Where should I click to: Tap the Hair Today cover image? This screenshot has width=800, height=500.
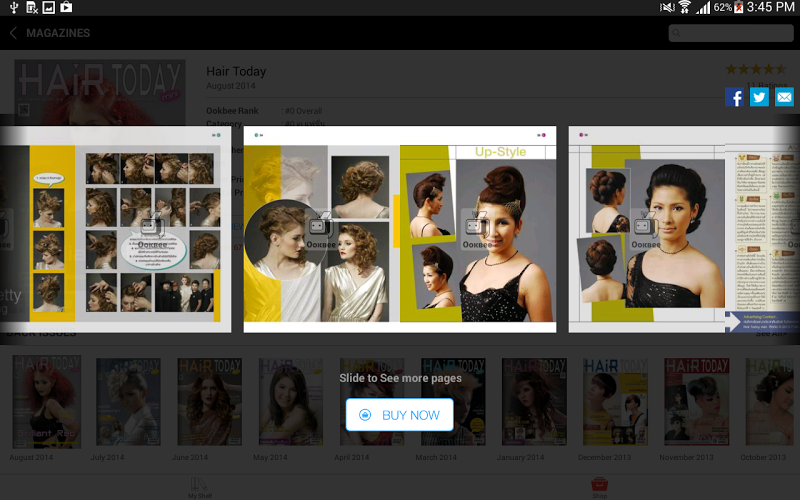(99, 93)
